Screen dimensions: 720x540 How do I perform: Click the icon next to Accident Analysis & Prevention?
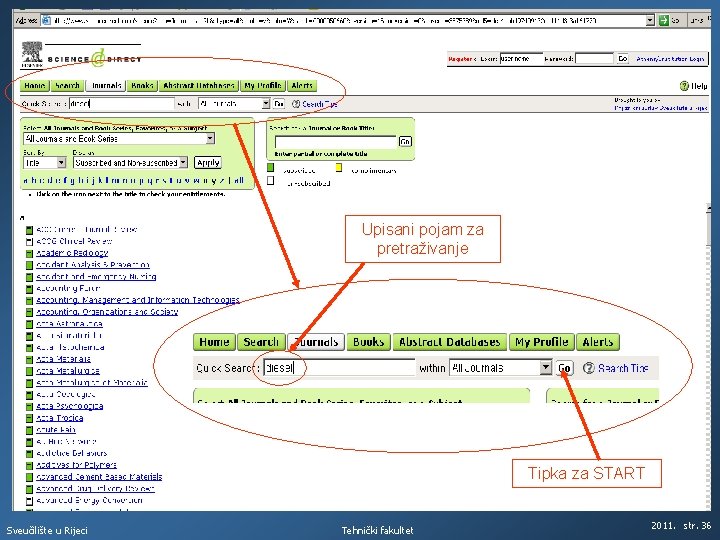coord(29,265)
